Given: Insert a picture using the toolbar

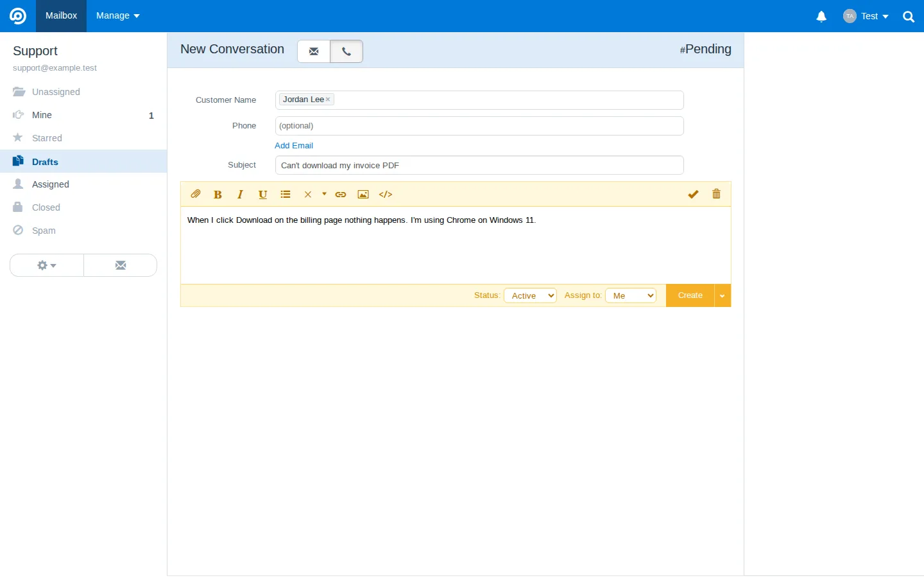Looking at the screenshot, I should tap(363, 195).
